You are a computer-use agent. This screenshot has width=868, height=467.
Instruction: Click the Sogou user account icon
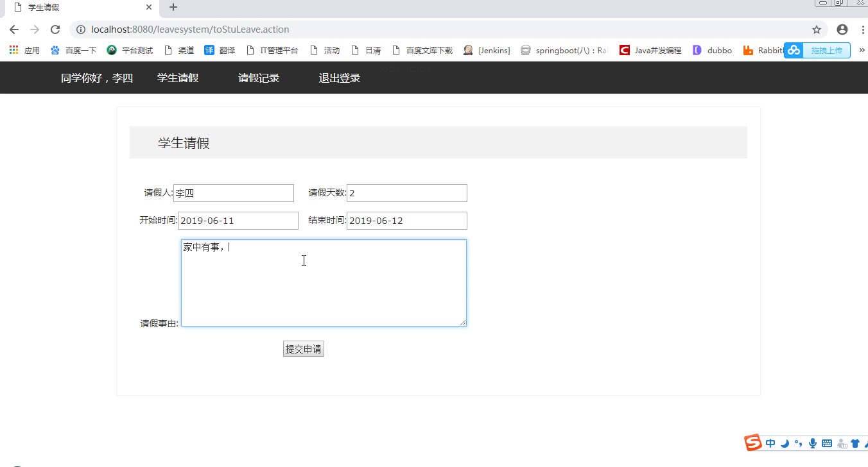[842, 443]
